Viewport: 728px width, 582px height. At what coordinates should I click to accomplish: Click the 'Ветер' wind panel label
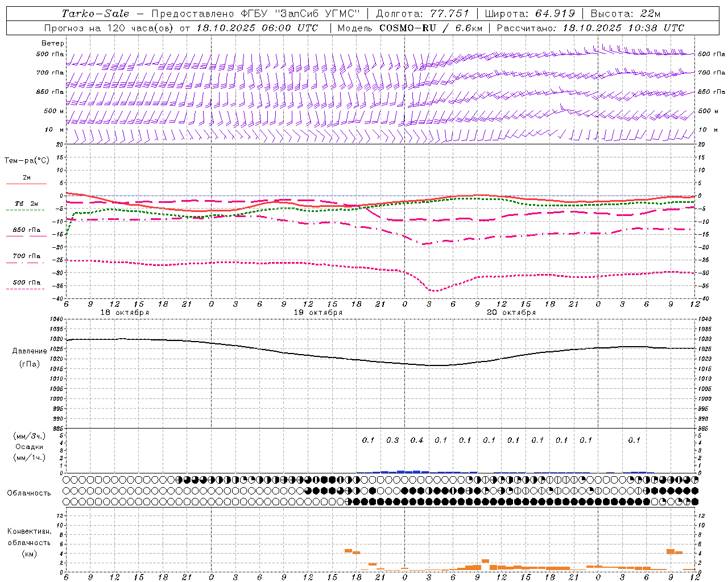(x=53, y=43)
